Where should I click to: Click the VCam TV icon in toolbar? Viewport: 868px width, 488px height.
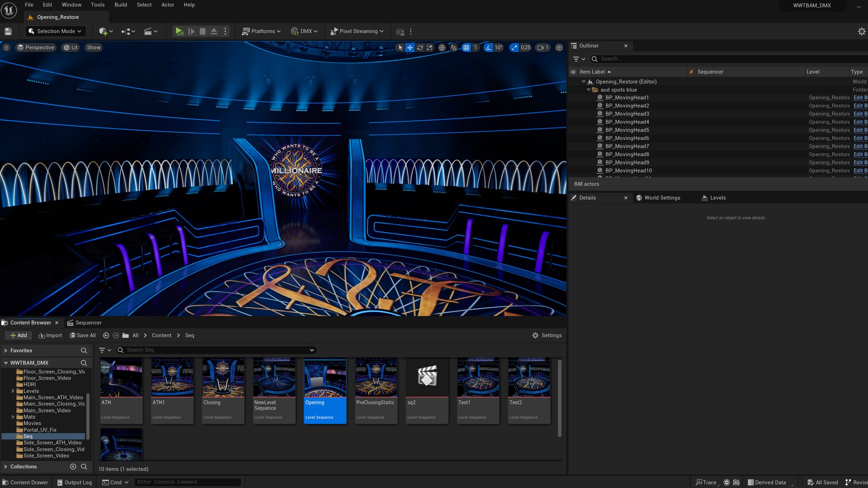point(400,32)
